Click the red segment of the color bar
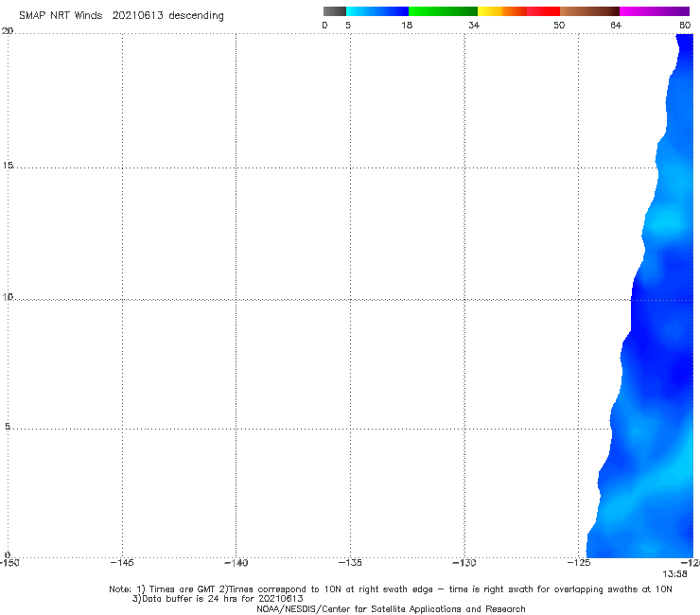 543,11
